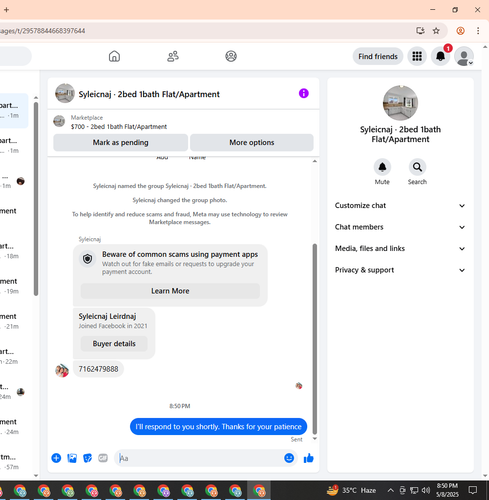Screen dimensions: 489x500
Task: Bookmark page with star icon
Action: pos(436,31)
